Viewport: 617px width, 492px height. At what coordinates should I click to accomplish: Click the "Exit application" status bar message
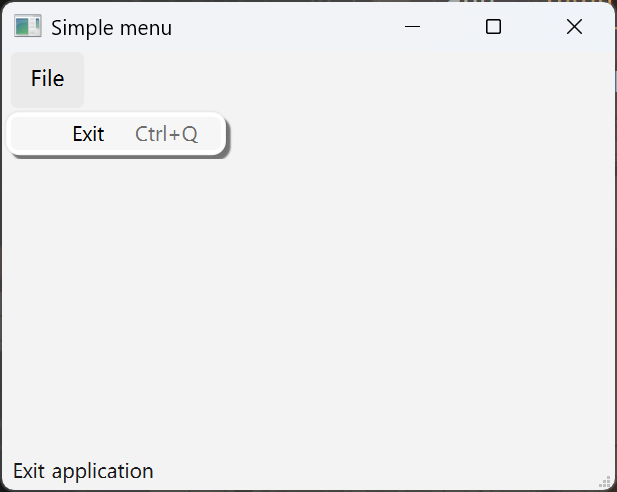pyautogui.click(x=83, y=471)
